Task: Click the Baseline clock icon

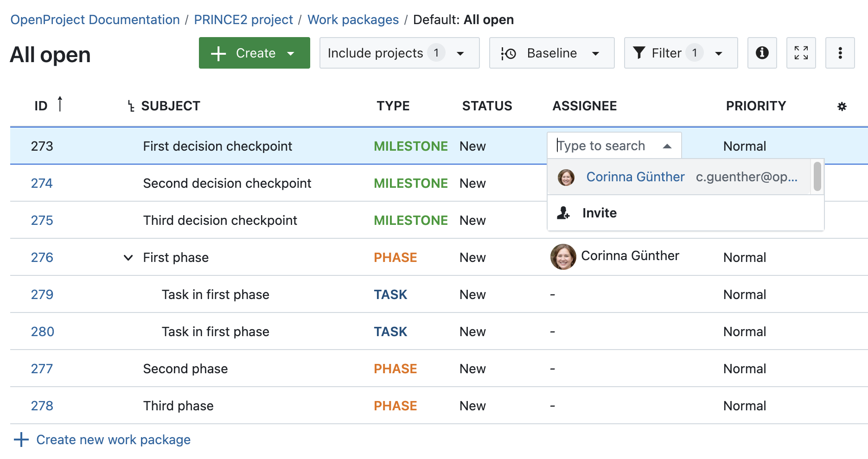Action: 509,53
